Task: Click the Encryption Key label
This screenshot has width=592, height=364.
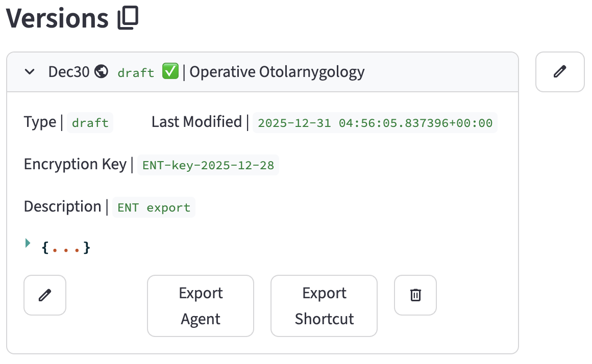Action: [75, 164]
